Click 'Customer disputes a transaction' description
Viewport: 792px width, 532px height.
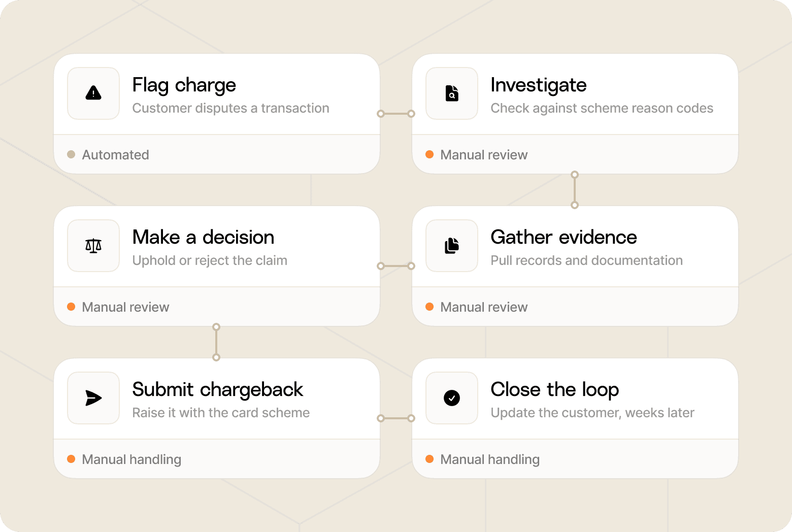tap(231, 108)
